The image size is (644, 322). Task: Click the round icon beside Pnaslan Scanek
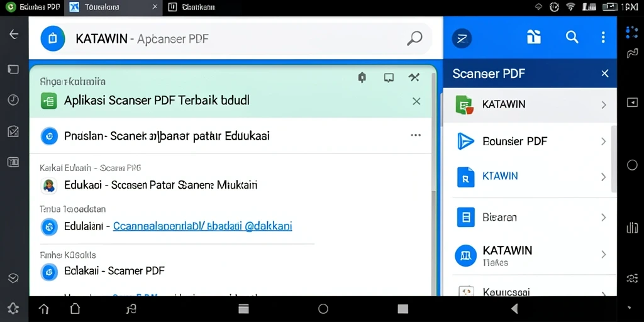click(x=49, y=136)
